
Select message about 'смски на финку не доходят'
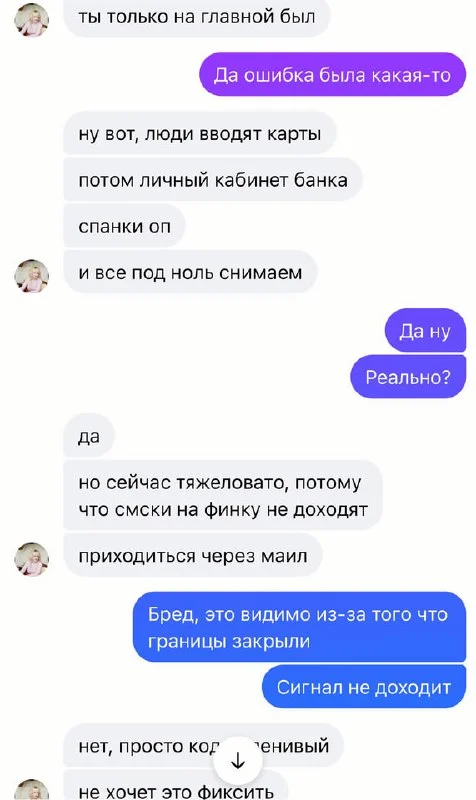(222, 495)
